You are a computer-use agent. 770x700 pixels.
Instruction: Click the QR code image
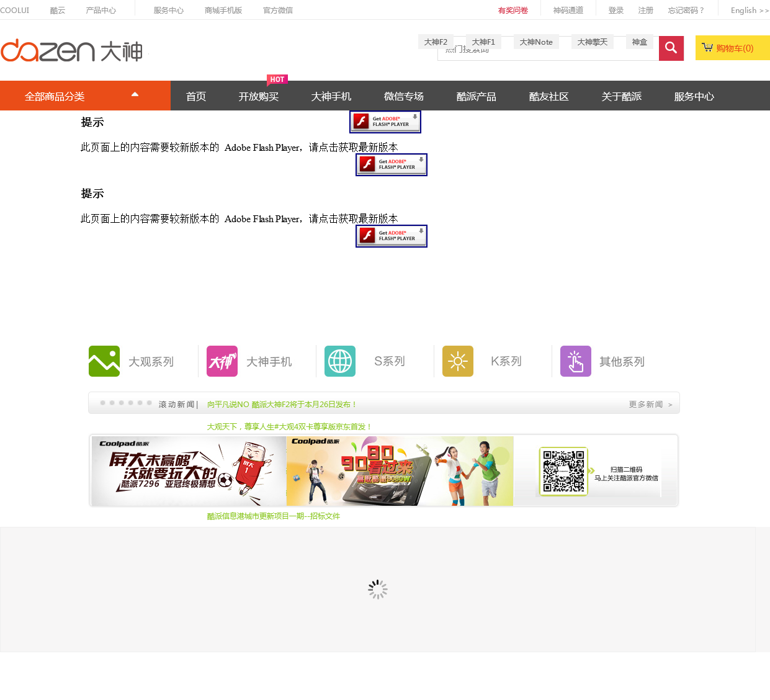[x=563, y=471]
